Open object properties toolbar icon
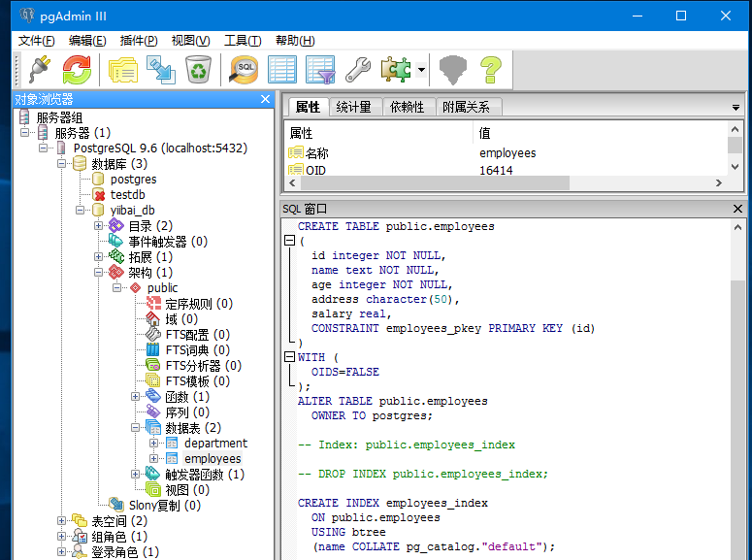The height and width of the screenshot is (560, 752). point(123,70)
